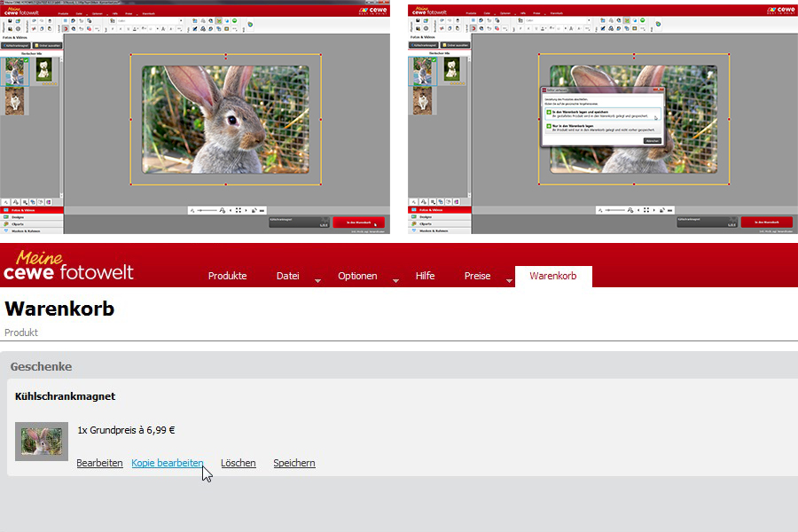Select the white dog thumbnail in left editor
The width and height of the screenshot is (798, 532).
coord(44,70)
